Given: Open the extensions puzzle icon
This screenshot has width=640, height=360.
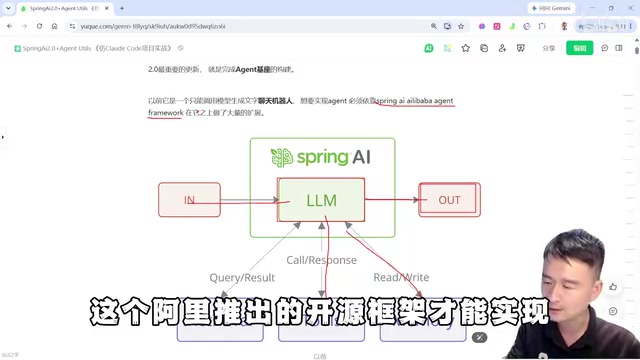Looking at the screenshot, I should (x=542, y=26).
